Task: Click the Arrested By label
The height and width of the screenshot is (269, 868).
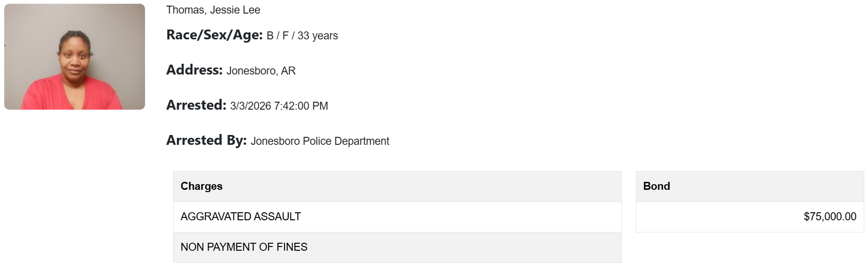Action: click(x=206, y=141)
